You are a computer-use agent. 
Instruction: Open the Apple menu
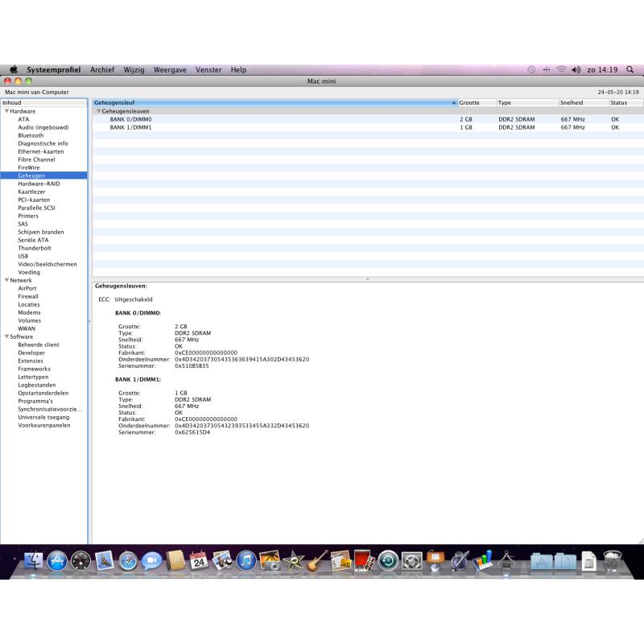[x=14, y=69]
